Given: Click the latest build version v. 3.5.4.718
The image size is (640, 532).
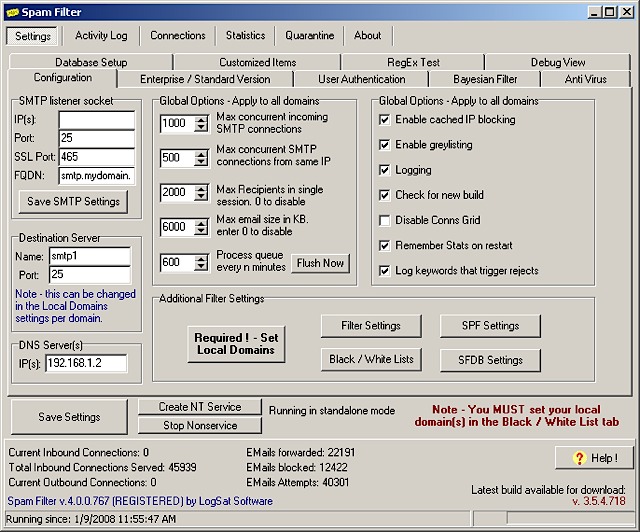Looking at the screenshot, I should click(x=599, y=501).
